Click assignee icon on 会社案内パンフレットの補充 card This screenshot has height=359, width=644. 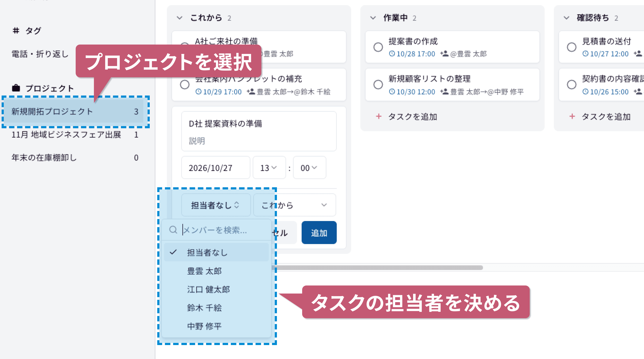click(251, 92)
